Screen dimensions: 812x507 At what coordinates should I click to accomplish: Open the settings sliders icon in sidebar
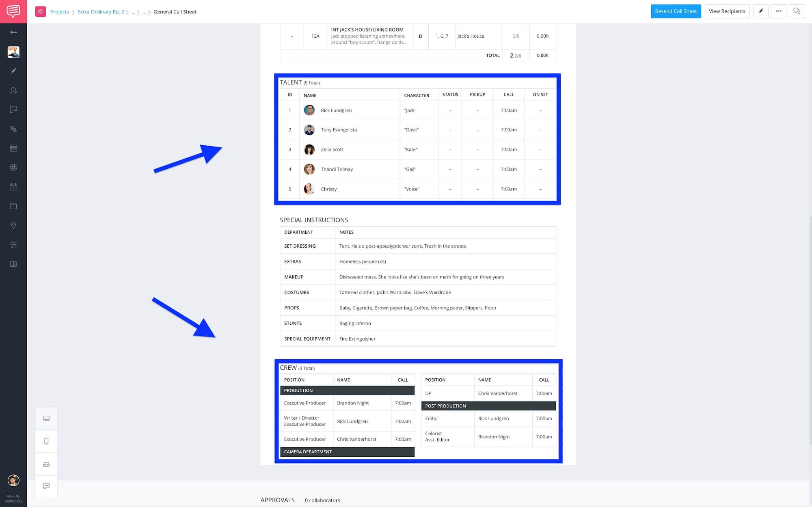[13, 245]
